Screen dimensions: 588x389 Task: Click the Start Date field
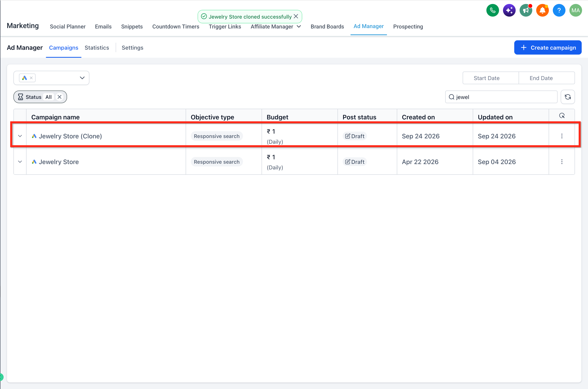click(487, 78)
